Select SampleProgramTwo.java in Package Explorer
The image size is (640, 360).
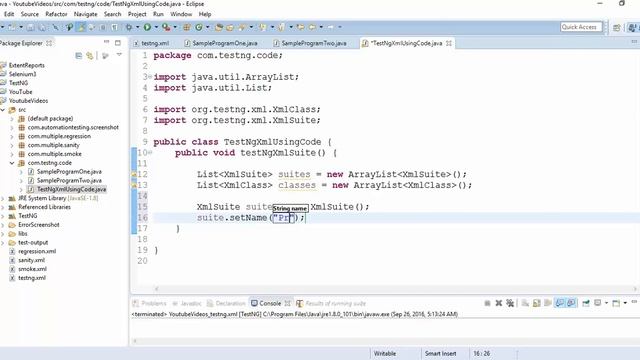69,180
